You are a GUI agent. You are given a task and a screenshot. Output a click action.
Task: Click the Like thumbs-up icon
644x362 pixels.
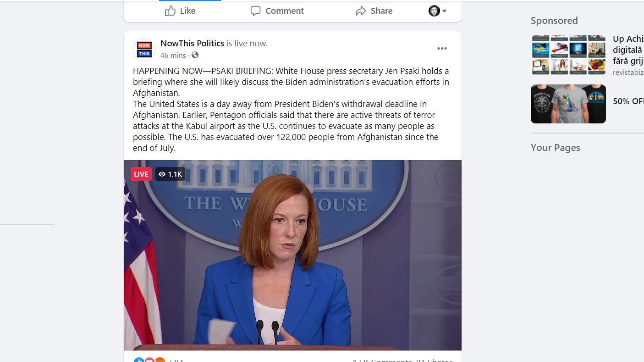point(170,11)
